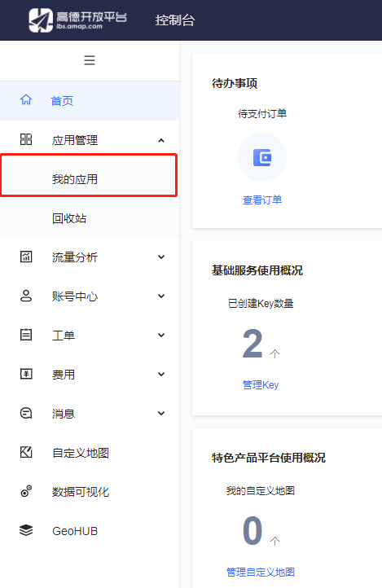Click the 查看订单 link

pos(262,200)
